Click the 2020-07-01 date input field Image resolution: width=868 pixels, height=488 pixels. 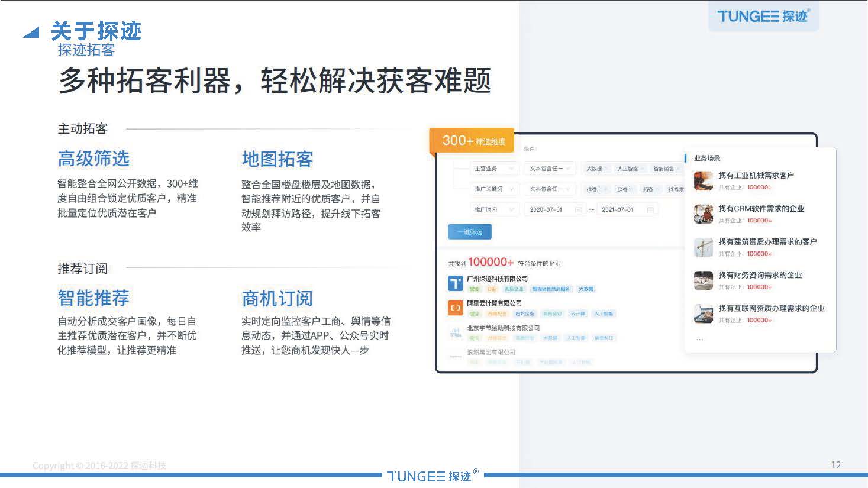click(x=548, y=209)
